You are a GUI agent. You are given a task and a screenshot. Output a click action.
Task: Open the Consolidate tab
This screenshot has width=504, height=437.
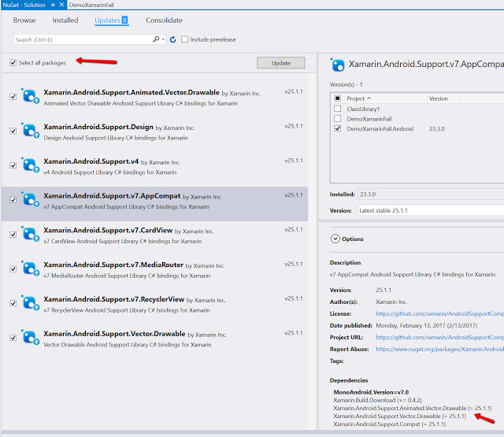coord(164,20)
